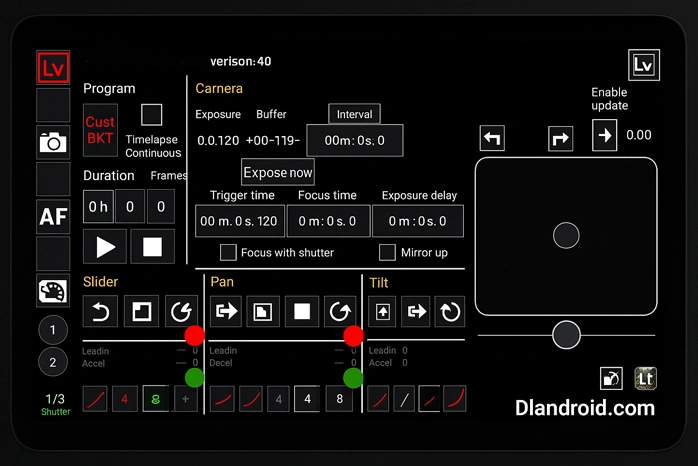Click Pan clockwise rotate icon
The height and width of the screenshot is (466, 698).
point(340,312)
